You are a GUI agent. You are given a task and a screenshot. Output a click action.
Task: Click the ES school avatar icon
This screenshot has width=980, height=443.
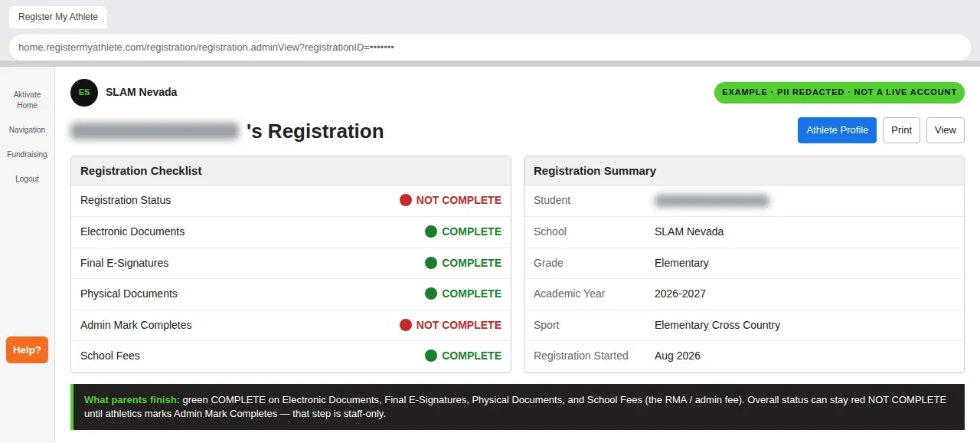(84, 93)
